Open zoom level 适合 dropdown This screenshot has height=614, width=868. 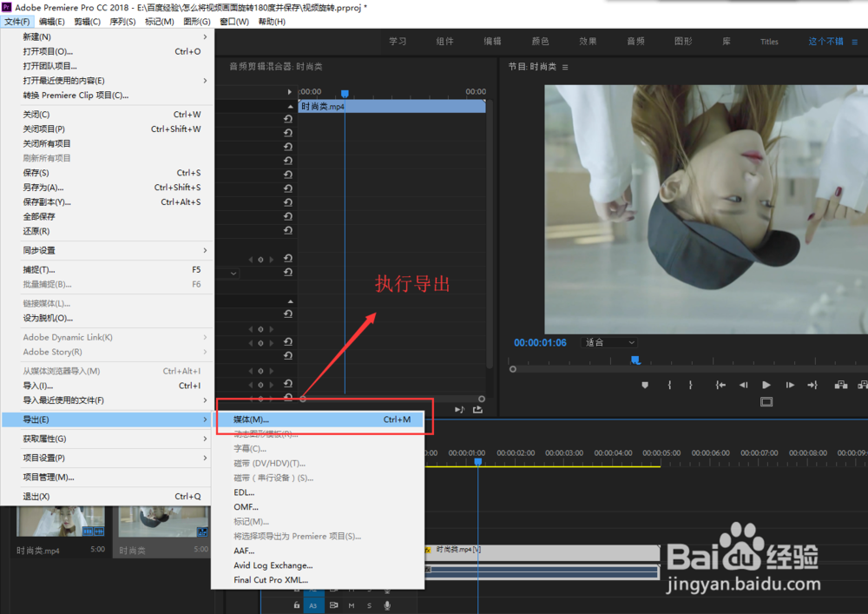(608, 343)
